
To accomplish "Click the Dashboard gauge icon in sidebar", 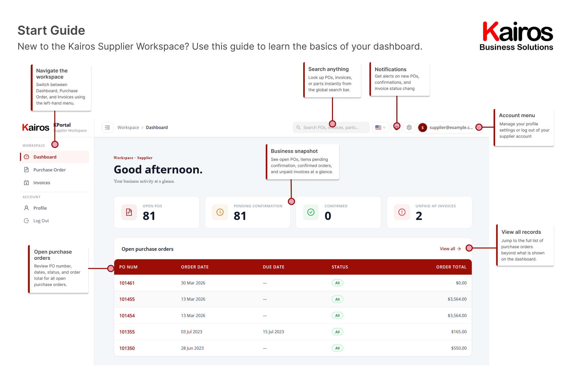I will click(26, 157).
